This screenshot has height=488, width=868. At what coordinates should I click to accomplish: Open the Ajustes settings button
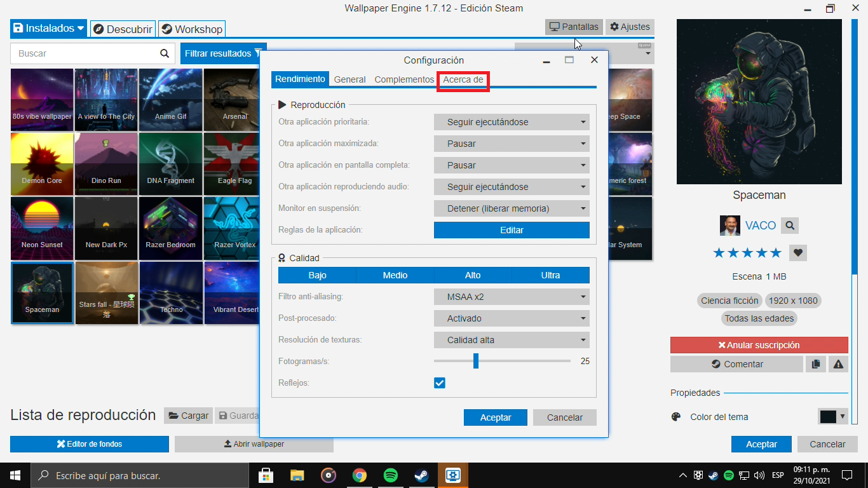(x=630, y=27)
